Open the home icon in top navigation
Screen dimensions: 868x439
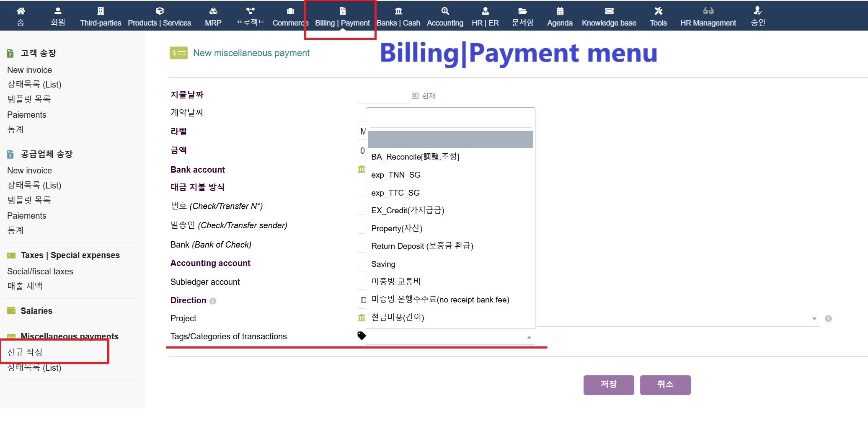coord(21,11)
